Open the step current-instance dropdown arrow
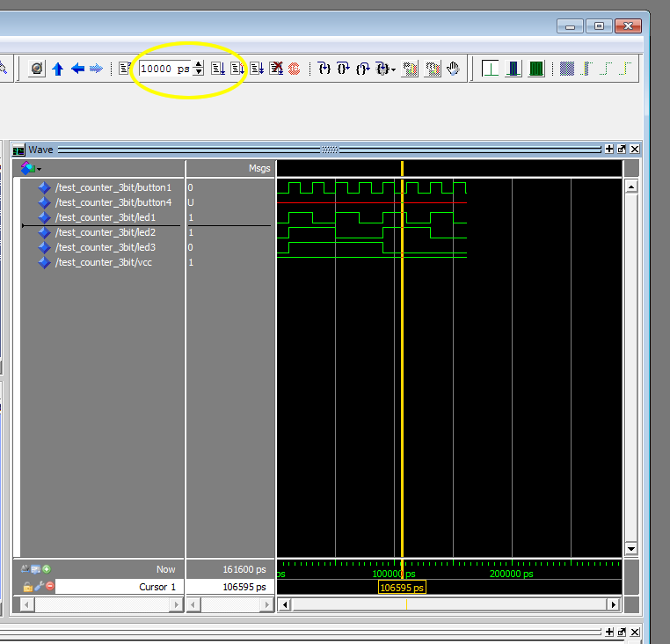The image size is (670, 644). coord(394,70)
